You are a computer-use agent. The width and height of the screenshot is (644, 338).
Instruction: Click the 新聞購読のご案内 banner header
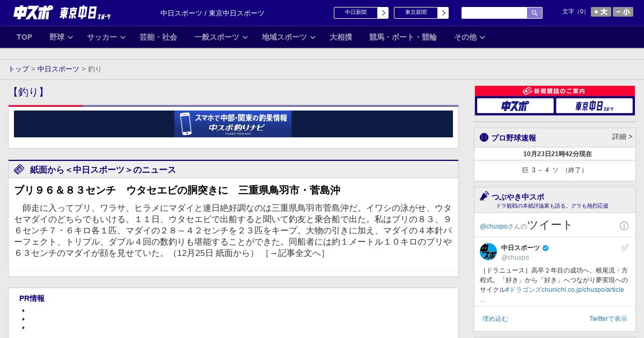555,91
